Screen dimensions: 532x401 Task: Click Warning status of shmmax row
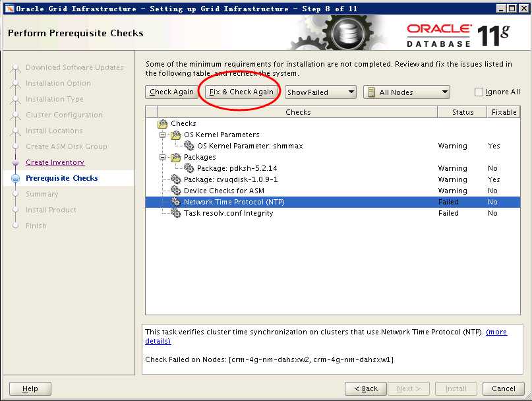click(x=453, y=146)
